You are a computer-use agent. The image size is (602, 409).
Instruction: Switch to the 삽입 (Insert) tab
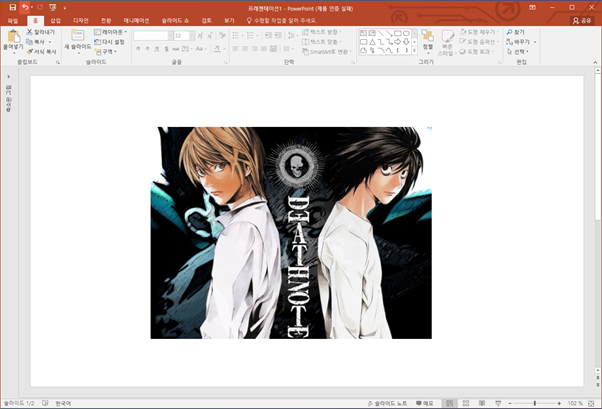point(56,20)
